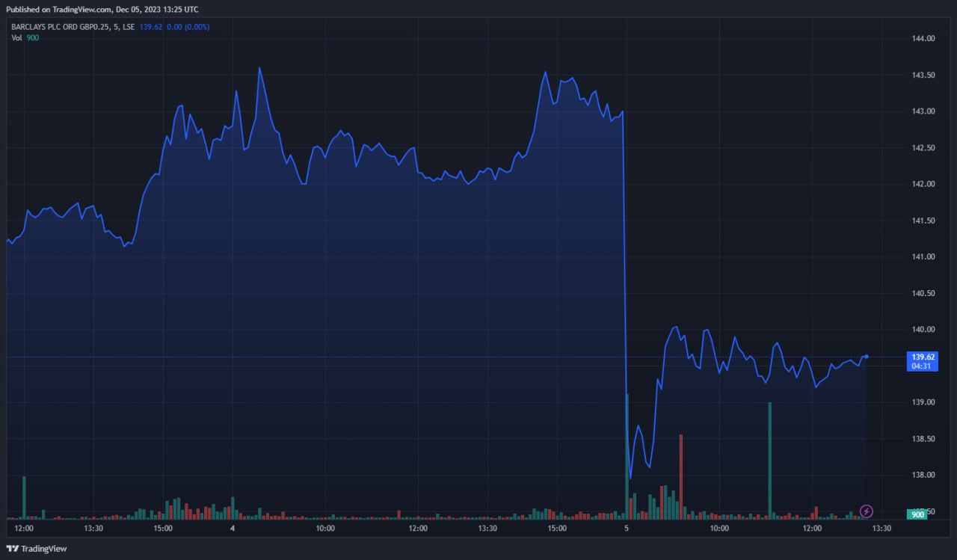The width and height of the screenshot is (957, 560).
Task: Click the 04:31 bar countdown timer
Action: pyautogui.click(x=919, y=366)
